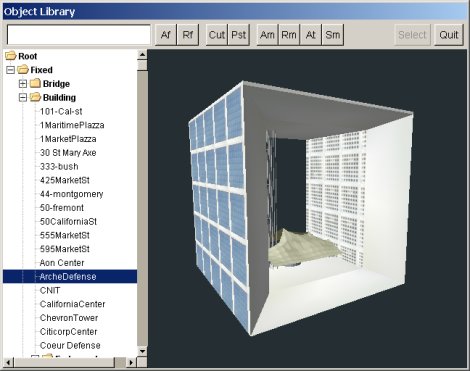
Task: Click the Quit button
Action: 449,35
